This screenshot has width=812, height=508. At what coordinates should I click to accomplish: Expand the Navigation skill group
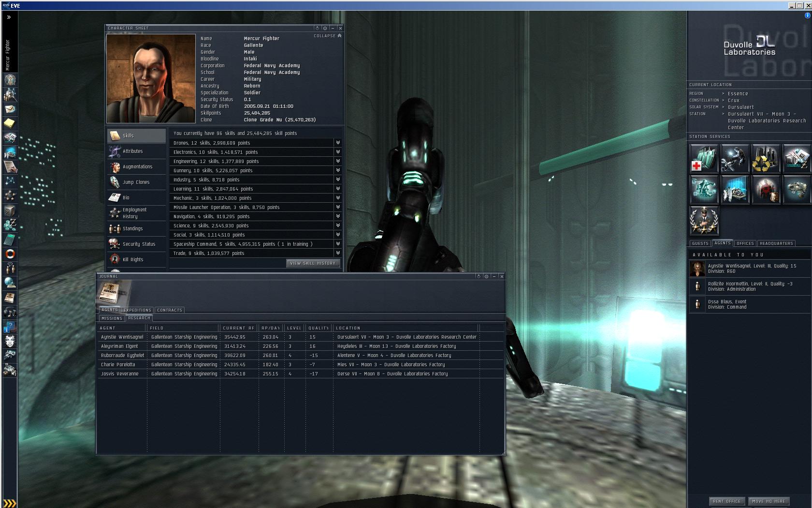[338, 216]
